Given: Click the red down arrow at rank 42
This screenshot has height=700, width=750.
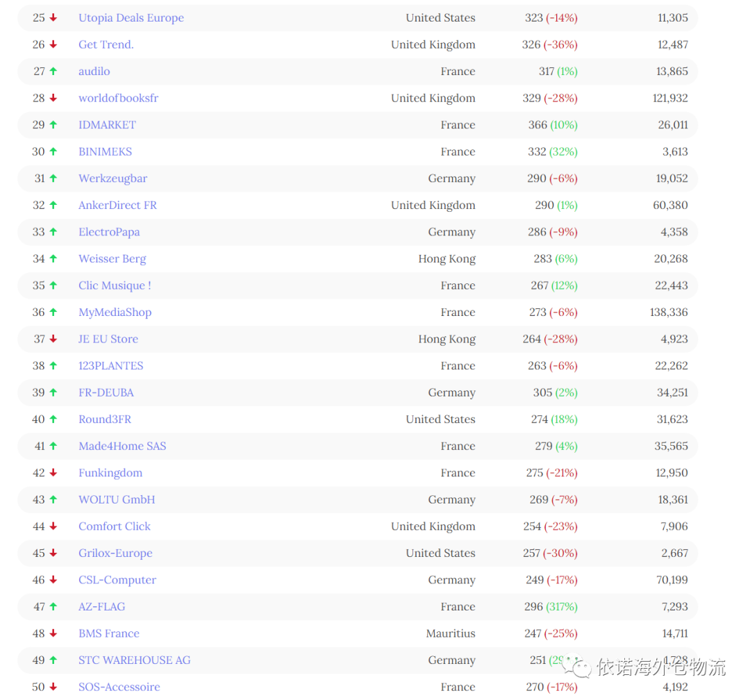Looking at the screenshot, I should click(53, 473).
